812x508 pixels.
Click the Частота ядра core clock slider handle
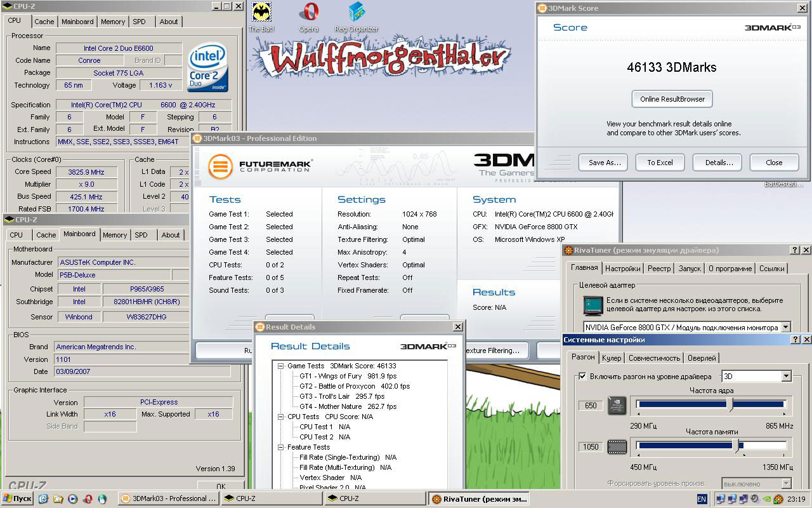[731, 404]
